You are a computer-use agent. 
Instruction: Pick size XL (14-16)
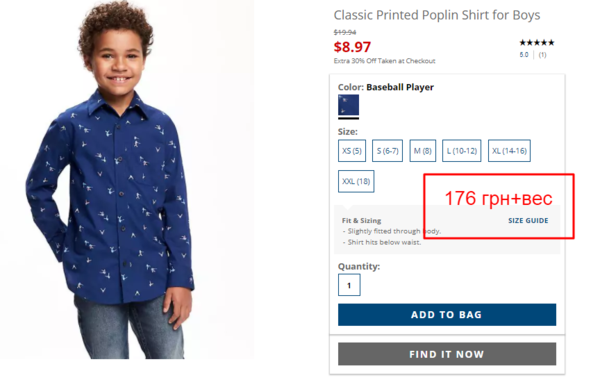point(509,151)
